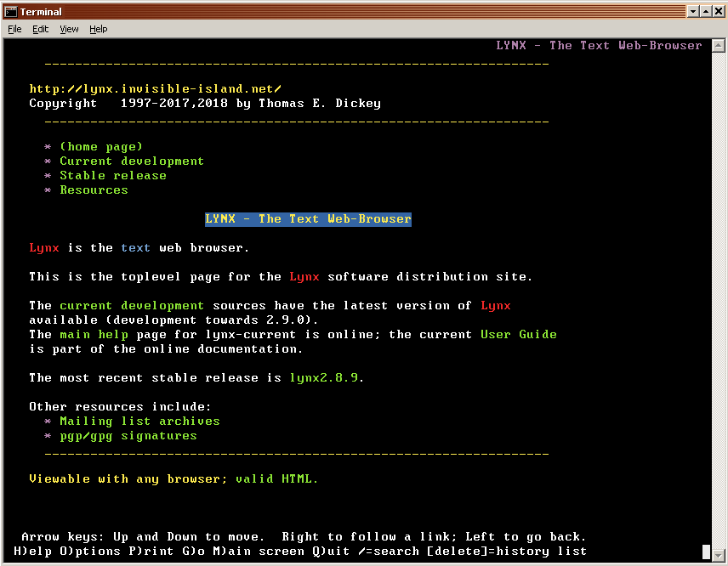Follow the (home page) link
This screenshot has width=728, height=566.
click(100, 147)
